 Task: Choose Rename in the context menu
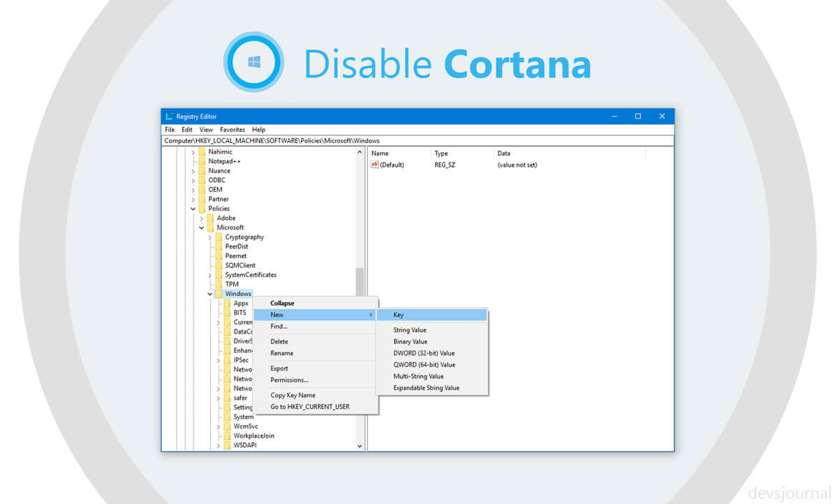[316, 353]
